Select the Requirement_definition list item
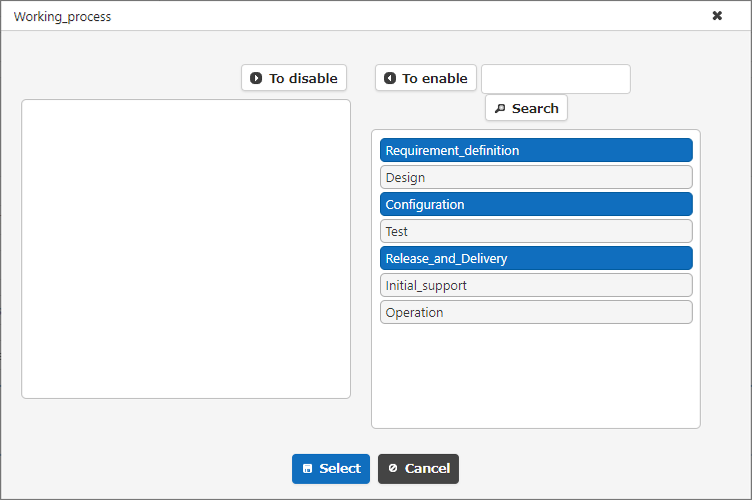The height and width of the screenshot is (500, 752). click(536, 150)
